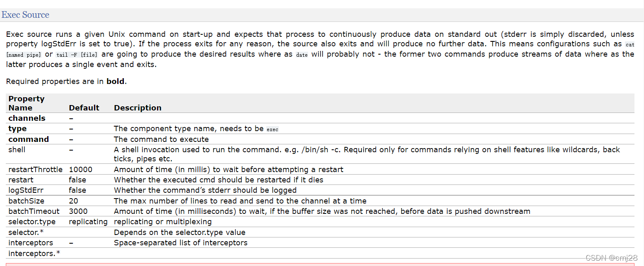
Task: Click the CSDN @cmj28 watermark
Action: tap(612, 258)
